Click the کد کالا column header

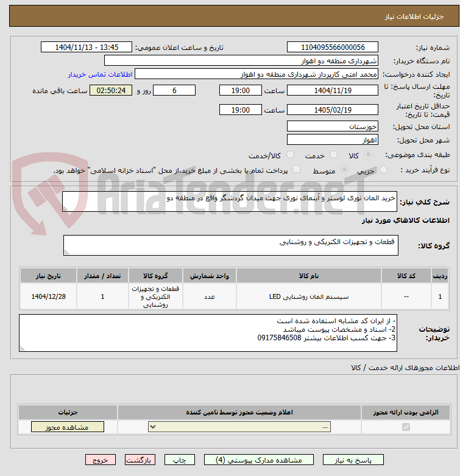(406, 276)
